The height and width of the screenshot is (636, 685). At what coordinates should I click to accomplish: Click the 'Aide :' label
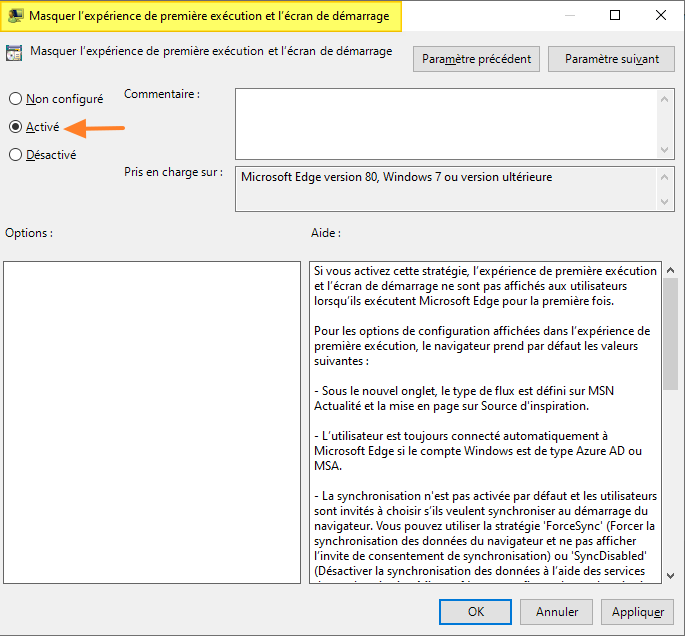(x=326, y=233)
